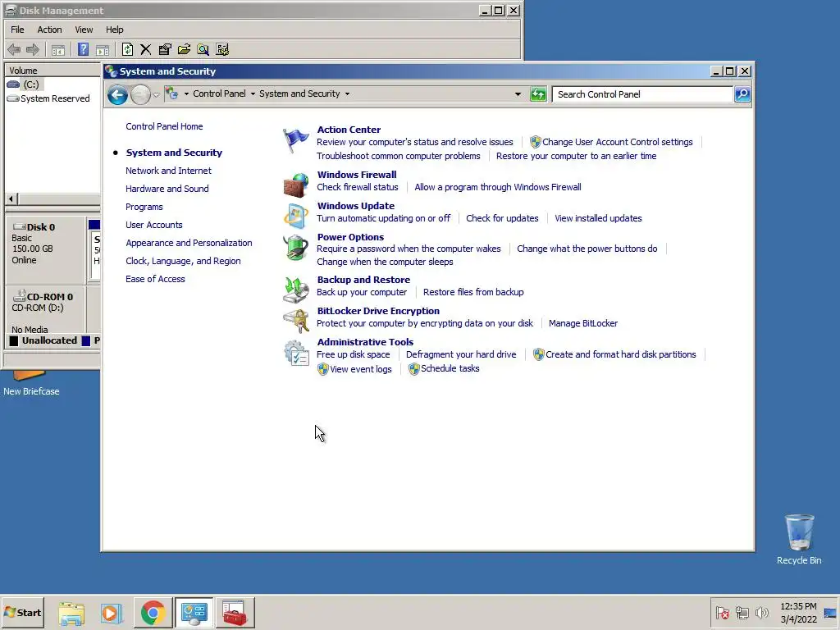Expand the dropdown arrow after System and Security breadcrumb
This screenshot has height=630, width=840.
pyautogui.click(x=347, y=94)
